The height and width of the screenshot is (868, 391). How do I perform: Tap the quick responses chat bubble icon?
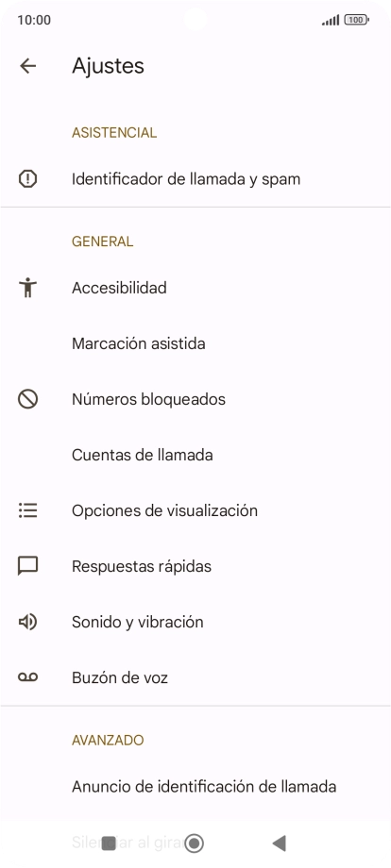(27, 566)
